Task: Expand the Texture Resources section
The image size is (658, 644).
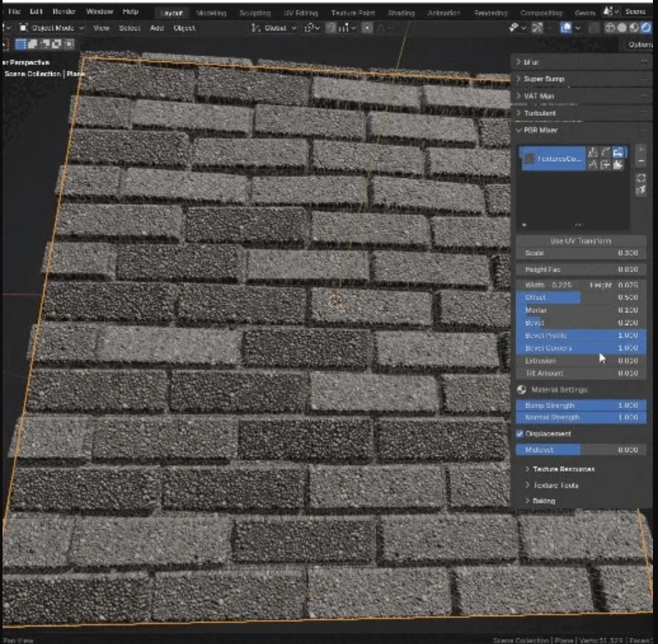Action: pyautogui.click(x=563, y=469)
